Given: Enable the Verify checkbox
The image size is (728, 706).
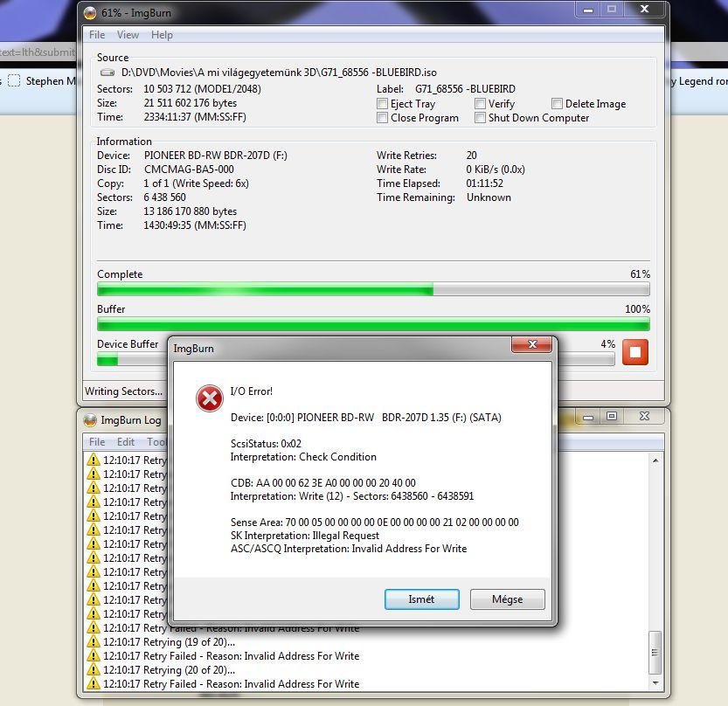Looking at the screenshot, I should click(480, 103).
